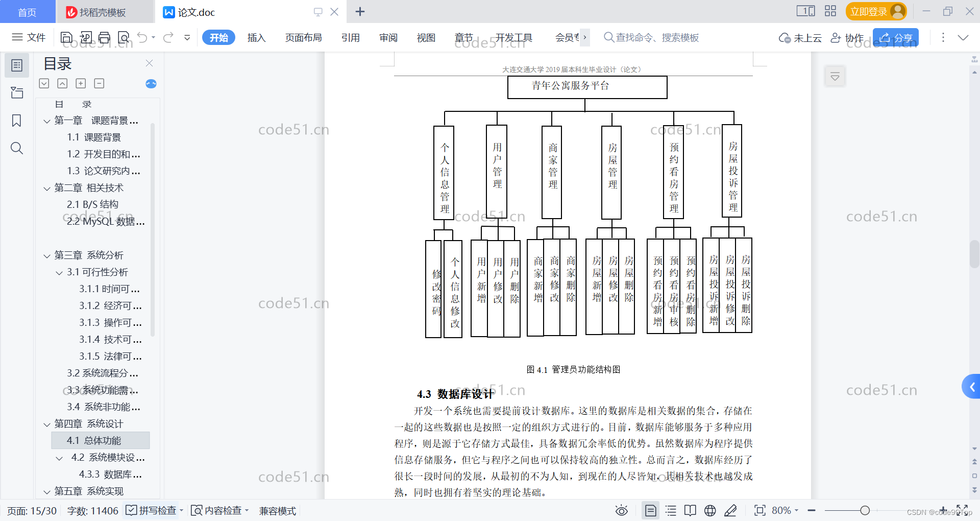Click fit page zoom icon

[760, 510]
